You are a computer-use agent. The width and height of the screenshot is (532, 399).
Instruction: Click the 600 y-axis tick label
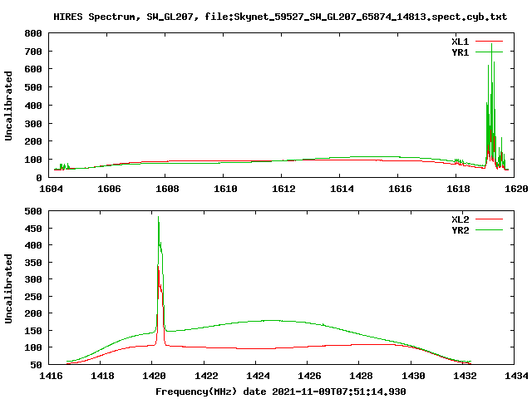[x=33, y=69]
